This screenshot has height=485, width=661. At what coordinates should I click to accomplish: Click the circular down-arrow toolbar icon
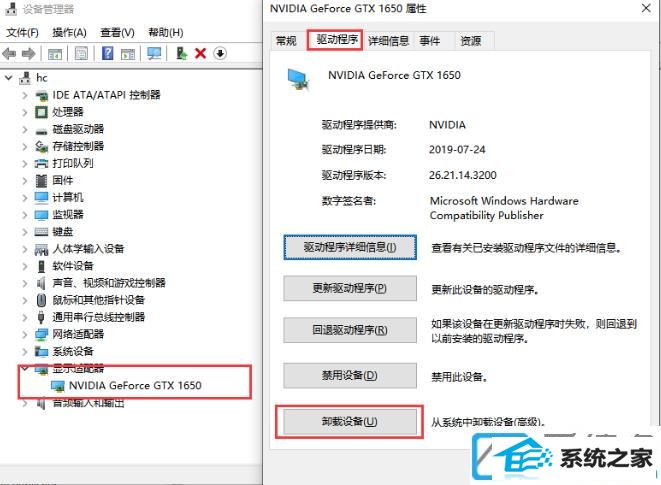220,53
